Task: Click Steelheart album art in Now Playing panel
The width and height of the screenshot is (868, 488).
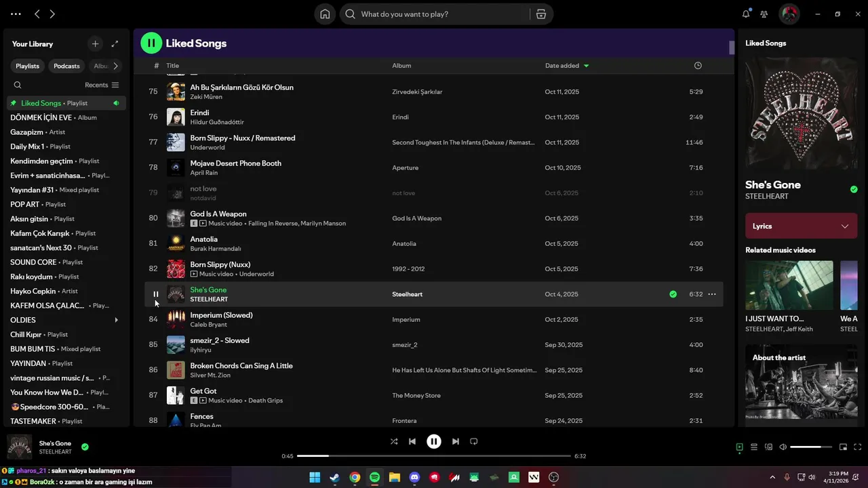Action: point(802,113)
